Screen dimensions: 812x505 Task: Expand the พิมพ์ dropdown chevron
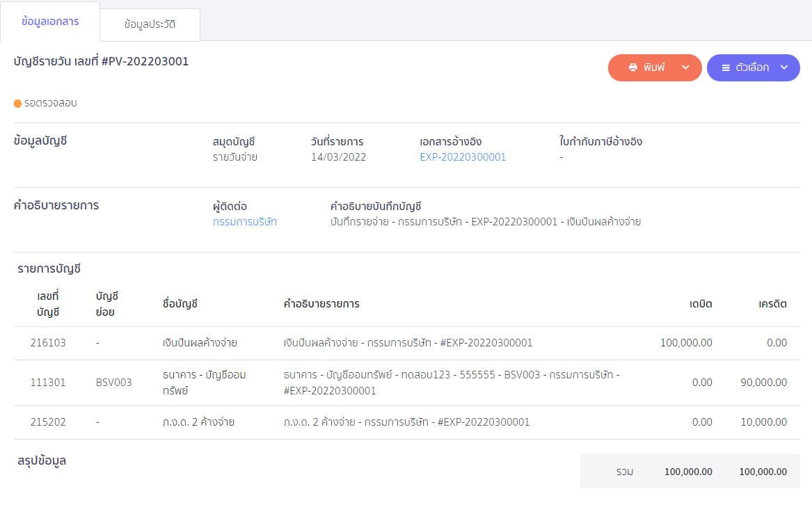pos(685,67)
